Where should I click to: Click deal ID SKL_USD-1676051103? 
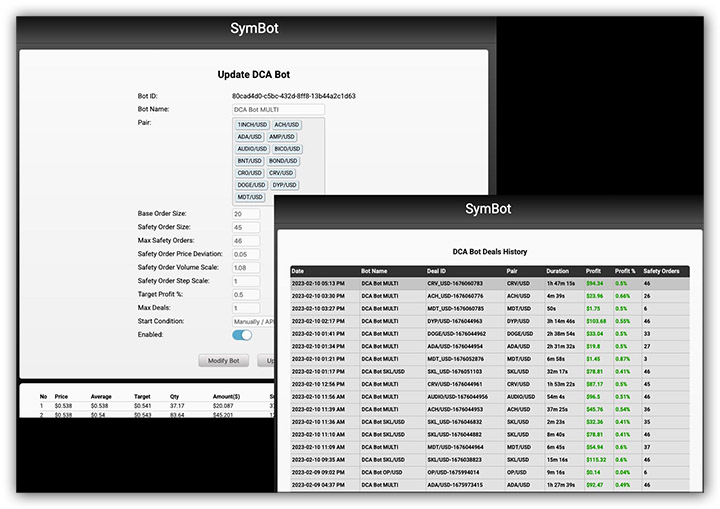pos(455,371)
